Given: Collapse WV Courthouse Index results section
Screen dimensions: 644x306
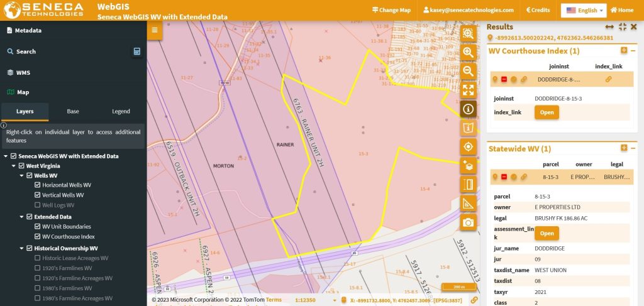Looking at the screenshot, I should tap(633, 50).
